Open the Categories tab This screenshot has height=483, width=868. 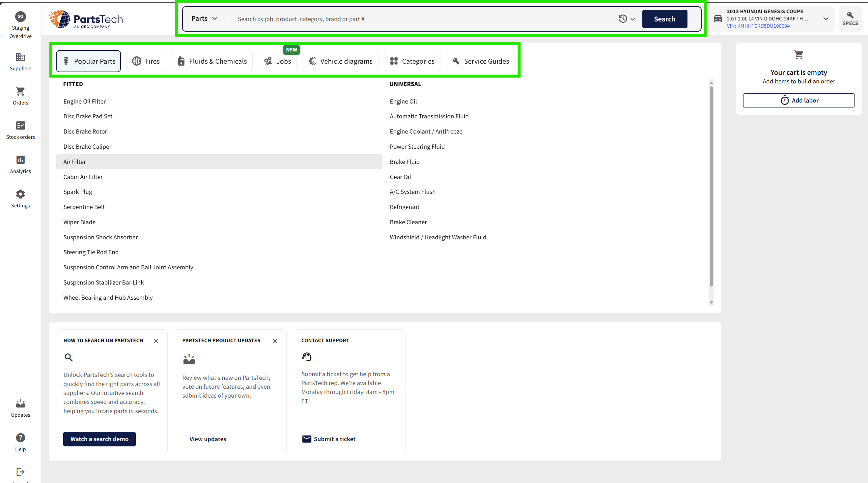tap(412, 61)
